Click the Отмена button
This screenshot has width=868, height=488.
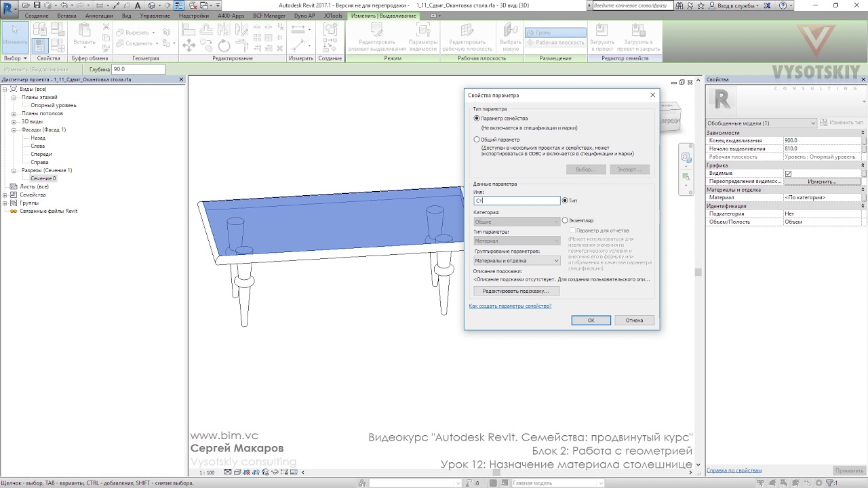point(634,320)
